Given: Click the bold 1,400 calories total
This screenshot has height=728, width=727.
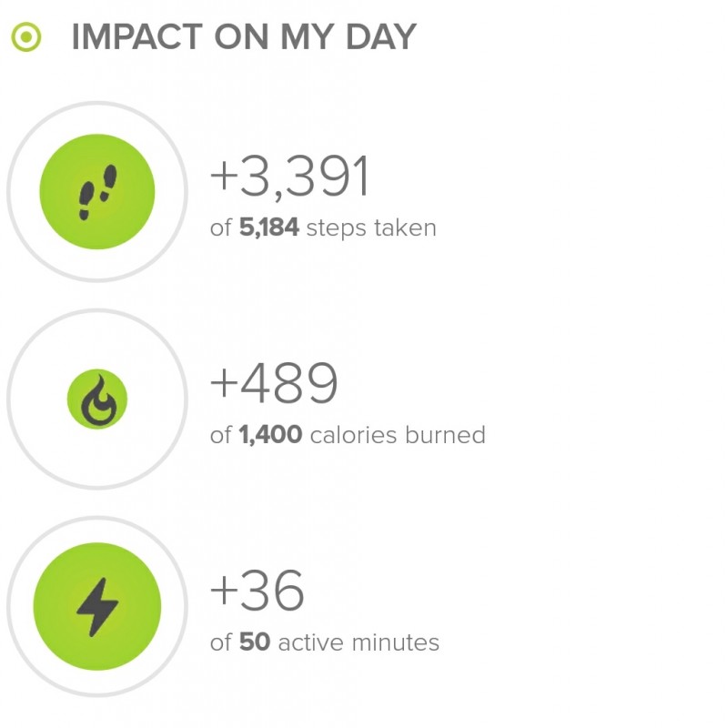Looking at the screenshot, I should click(x=270, y=435).
